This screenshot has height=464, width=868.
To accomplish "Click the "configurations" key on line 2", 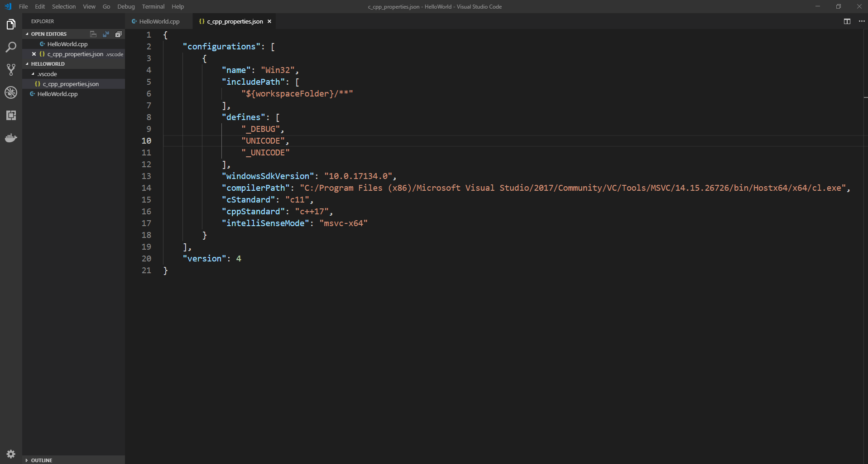I will tap(221, 47).
